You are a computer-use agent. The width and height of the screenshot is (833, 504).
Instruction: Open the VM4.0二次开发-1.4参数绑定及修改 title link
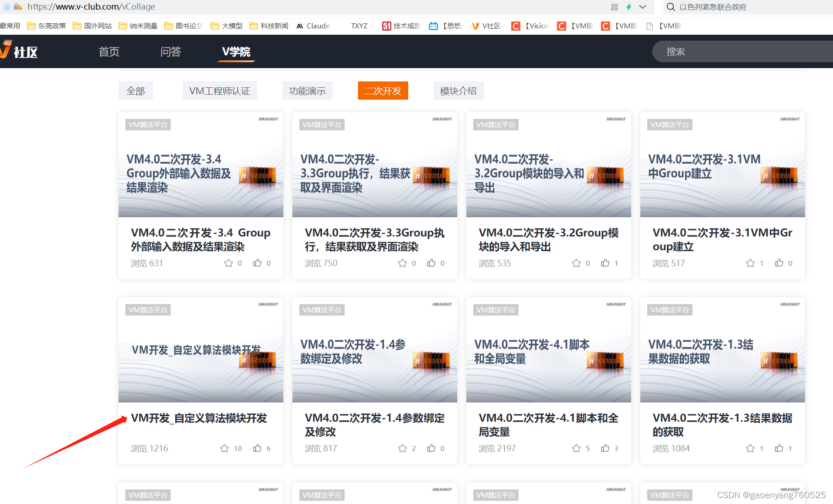[375, 425]
